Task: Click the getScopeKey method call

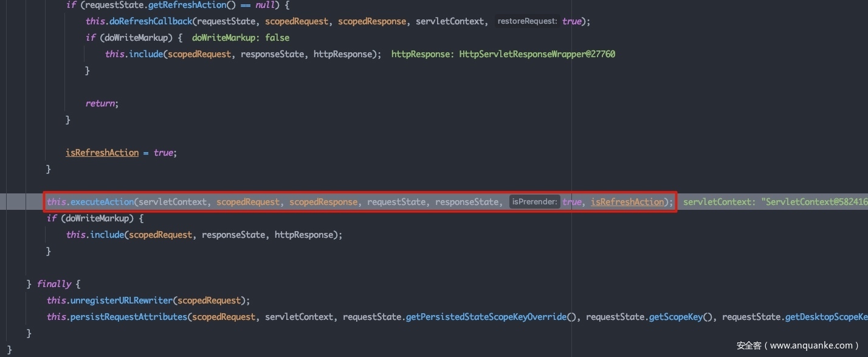Action: (675, 317)
